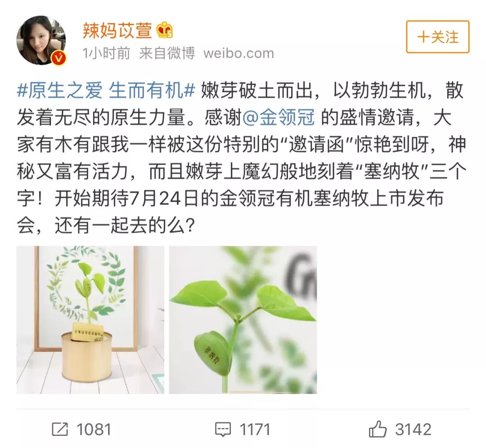Like the post with thumbs-up icon
Image resolution: width=486 pixels, height=448 pixels.
378,429
